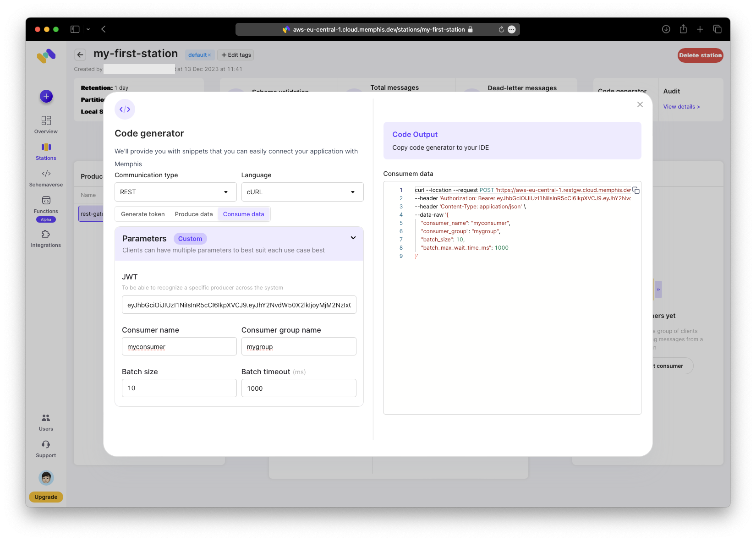Copy the generated code snippet
The height and width of the screenshot is (541, 756).
point(636,191)
